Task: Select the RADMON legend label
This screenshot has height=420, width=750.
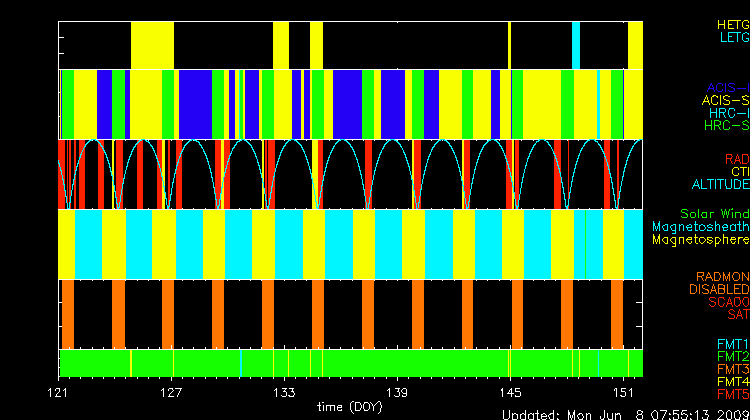Action: [724, 277]
